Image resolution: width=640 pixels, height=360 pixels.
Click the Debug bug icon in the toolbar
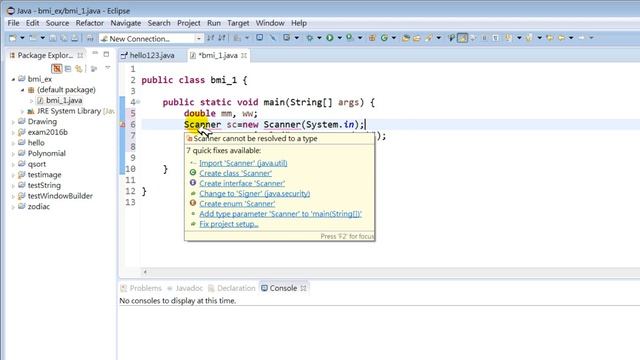coord(310,38)
